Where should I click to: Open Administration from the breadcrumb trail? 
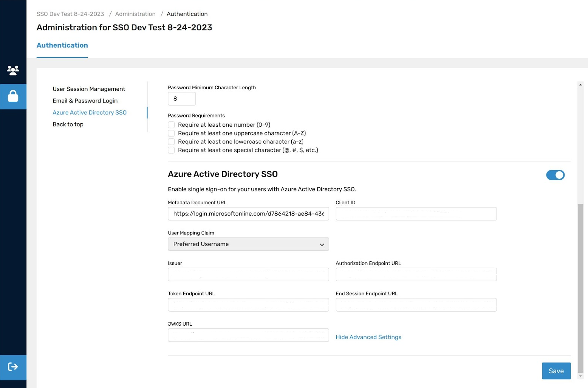(x=135, y=14)
